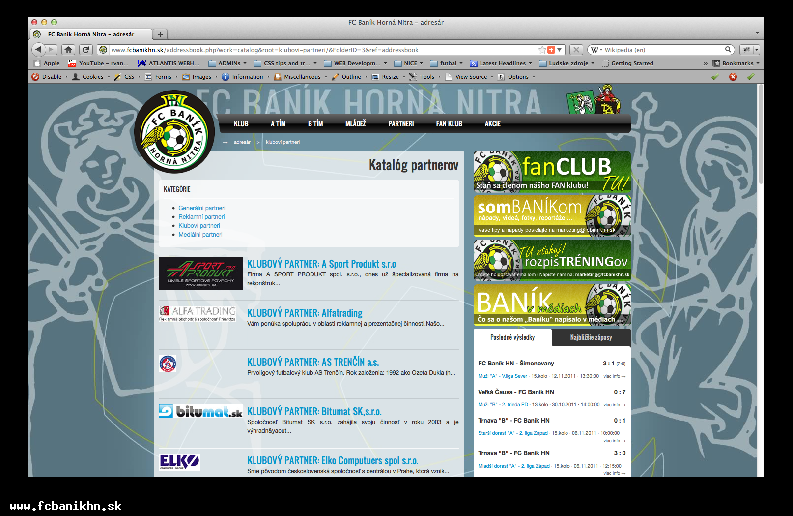Open the Getting Started bookmark
793x516 pixels.
[x=628, y=63]
